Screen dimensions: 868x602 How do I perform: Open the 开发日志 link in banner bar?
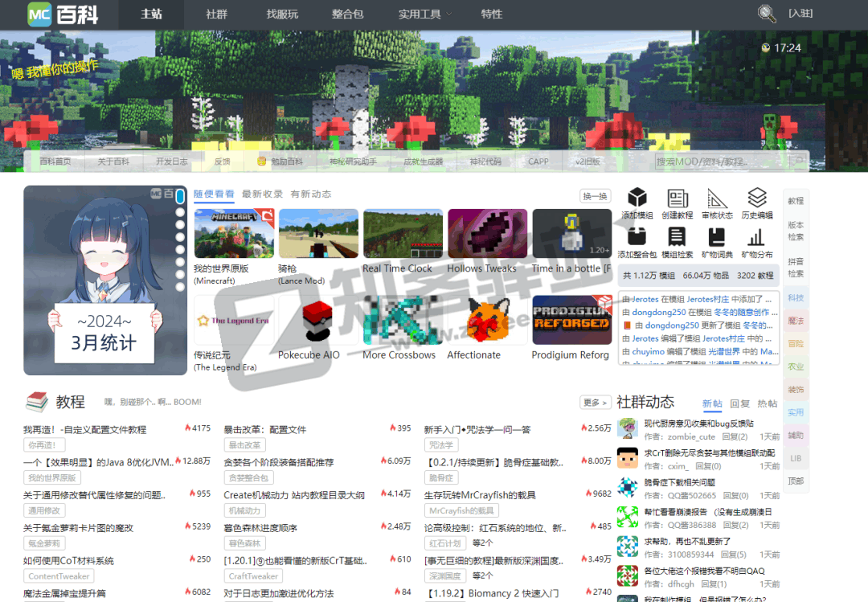click(171, 162)
